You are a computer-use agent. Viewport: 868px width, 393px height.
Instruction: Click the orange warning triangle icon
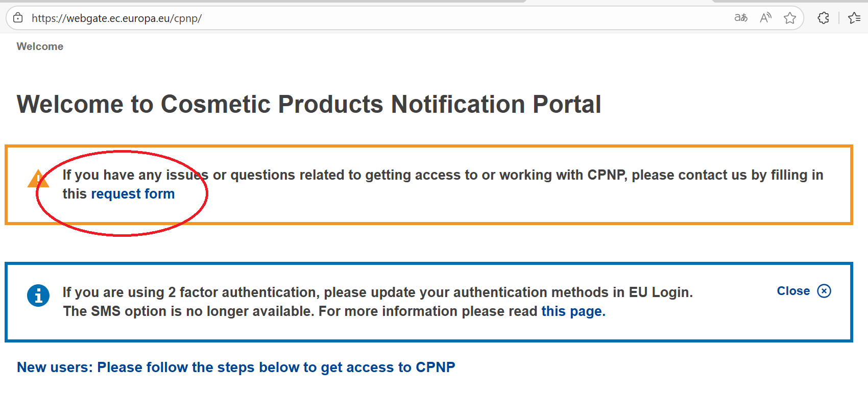(x=38, y=179)
